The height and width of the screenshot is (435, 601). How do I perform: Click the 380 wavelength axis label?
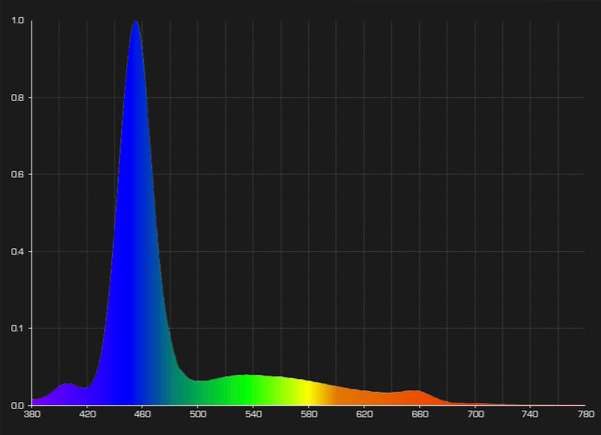[32, 414]
